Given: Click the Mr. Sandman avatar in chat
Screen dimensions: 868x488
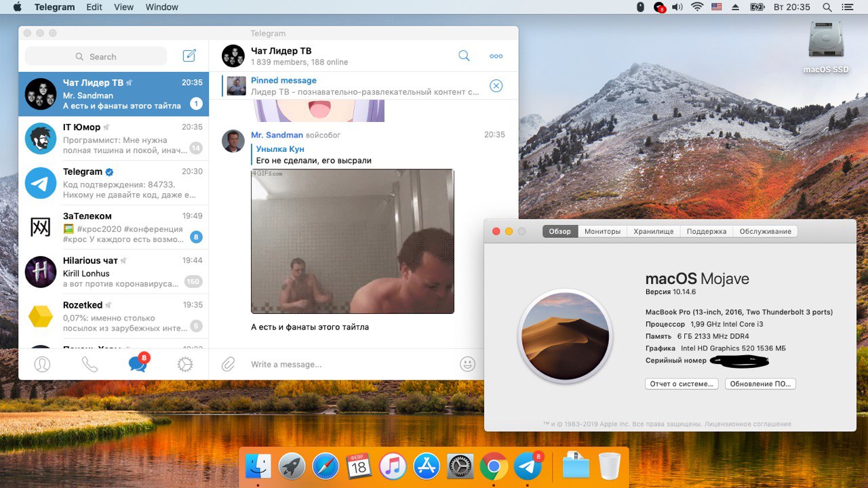Looking at the screenshot, I should click(233, 141).
